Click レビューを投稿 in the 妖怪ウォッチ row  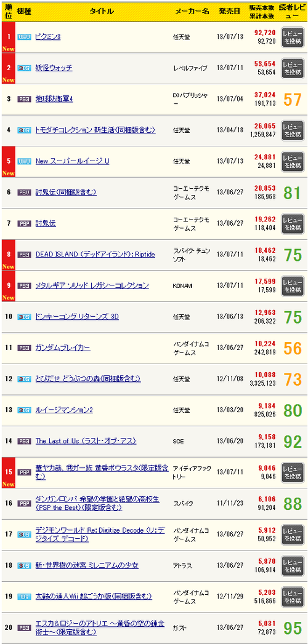(x=293, y=69)
